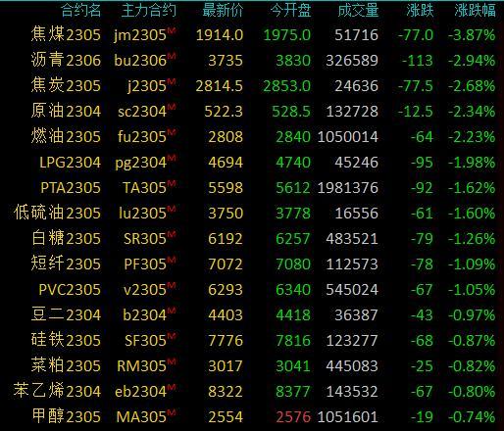The image size is (504, 431).
Task: Click the red opening price 2576
Action: point(293,417)
